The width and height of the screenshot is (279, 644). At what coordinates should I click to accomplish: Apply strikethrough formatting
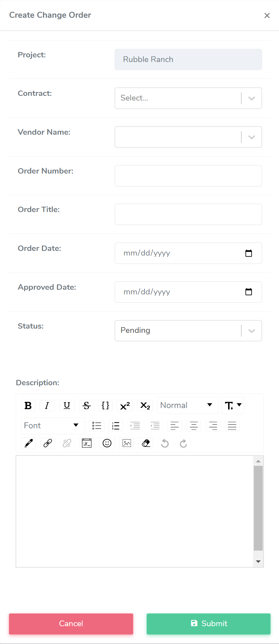(x=86, y=406)
